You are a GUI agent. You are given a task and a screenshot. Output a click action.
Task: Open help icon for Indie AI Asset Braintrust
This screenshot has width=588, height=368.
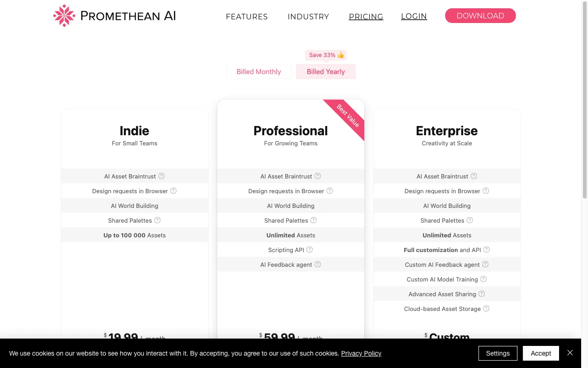(x=161, y=176)
